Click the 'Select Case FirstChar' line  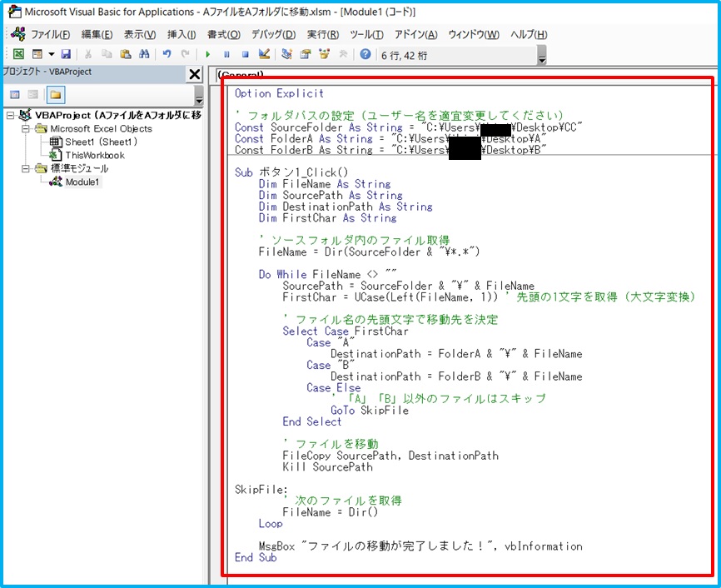[x=346, y=331]
